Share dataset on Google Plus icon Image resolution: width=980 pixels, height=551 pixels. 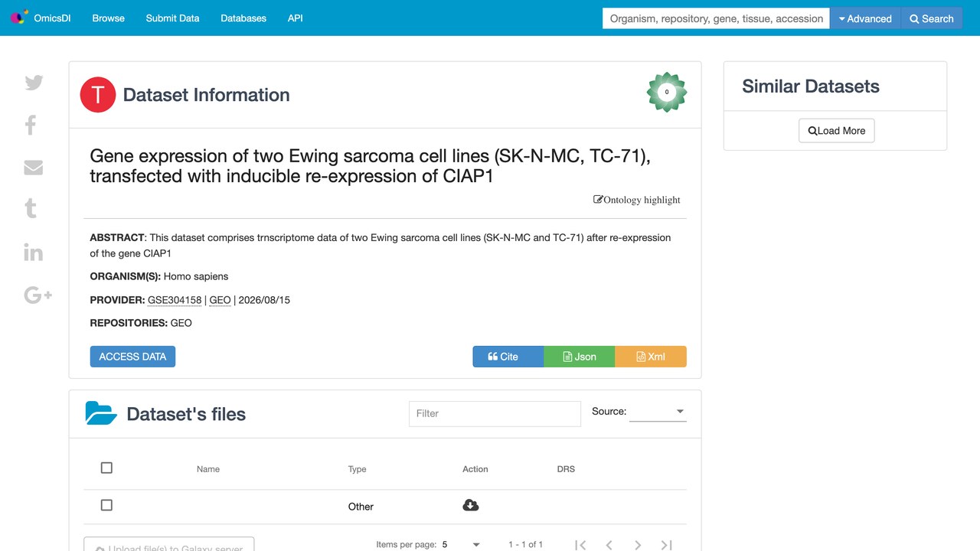click(x=38, y=295)
